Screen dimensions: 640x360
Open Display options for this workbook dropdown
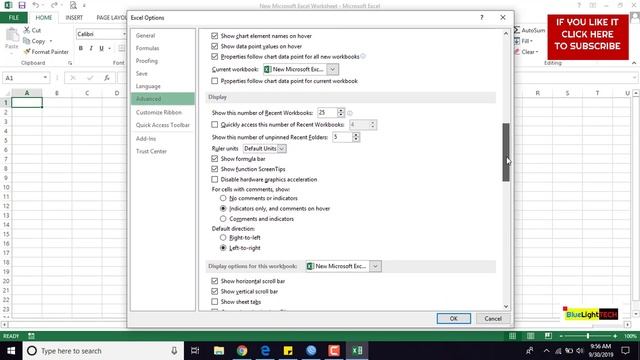[375, 266]
